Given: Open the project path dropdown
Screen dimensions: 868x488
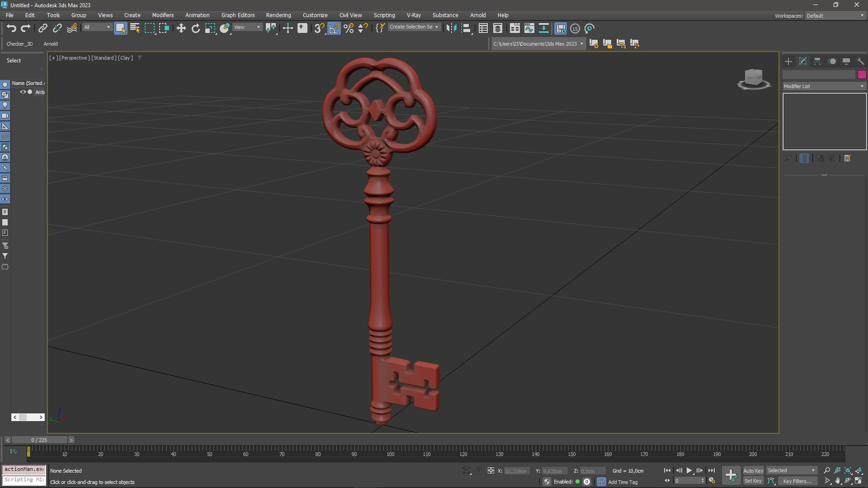Looking at the screenshot, I should pyautogui.click(x=538, y=44).
